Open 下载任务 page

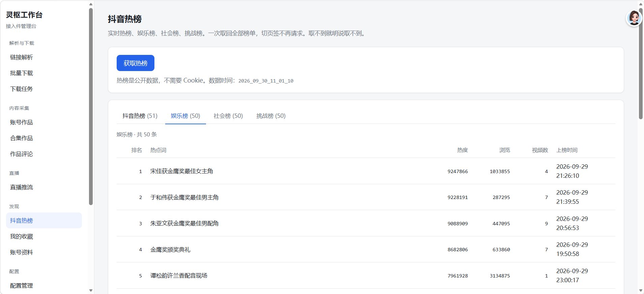tap(44, 89)
